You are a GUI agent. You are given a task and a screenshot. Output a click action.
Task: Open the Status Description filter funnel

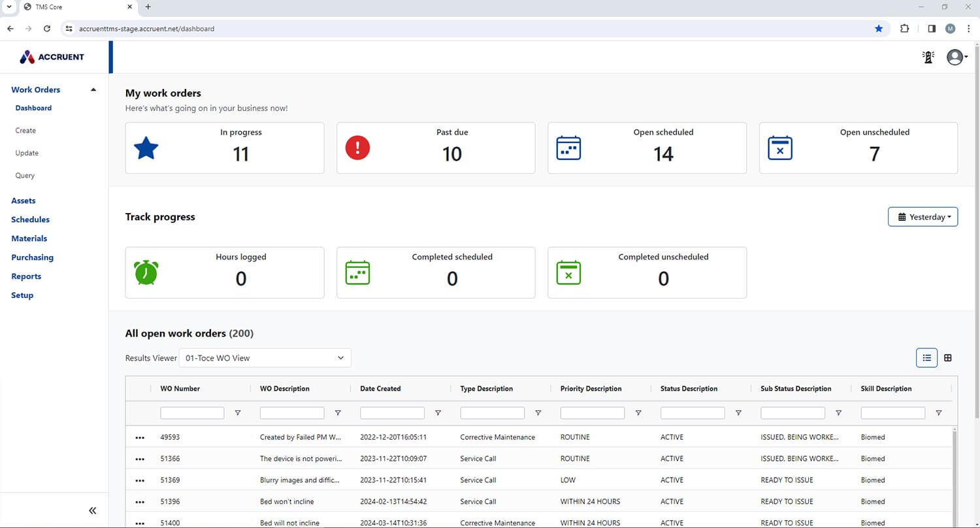(x=738, y=412)
